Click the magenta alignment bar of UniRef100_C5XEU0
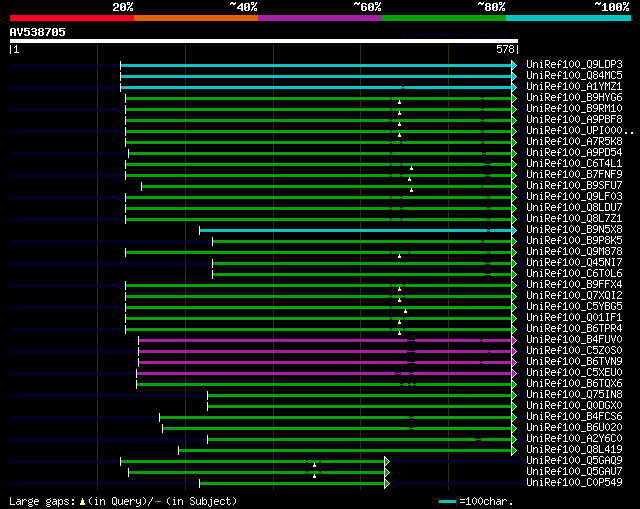Image resolution: width=640 pixels, height=509 pixels. (x=324, y=373)
